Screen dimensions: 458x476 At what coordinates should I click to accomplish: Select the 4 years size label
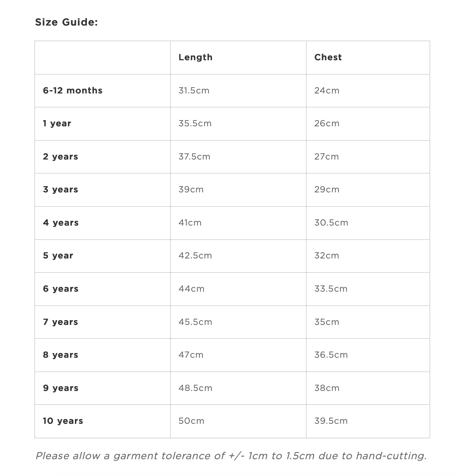(x=61, y=223)
